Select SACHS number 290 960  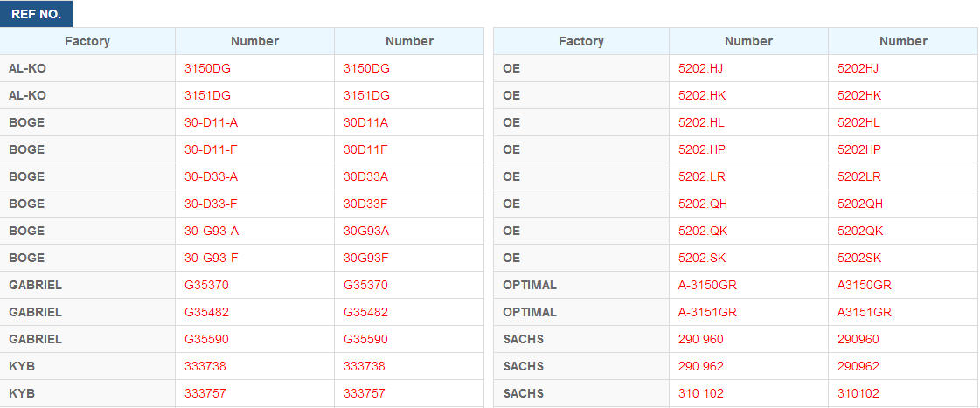[x=700, y=339]
